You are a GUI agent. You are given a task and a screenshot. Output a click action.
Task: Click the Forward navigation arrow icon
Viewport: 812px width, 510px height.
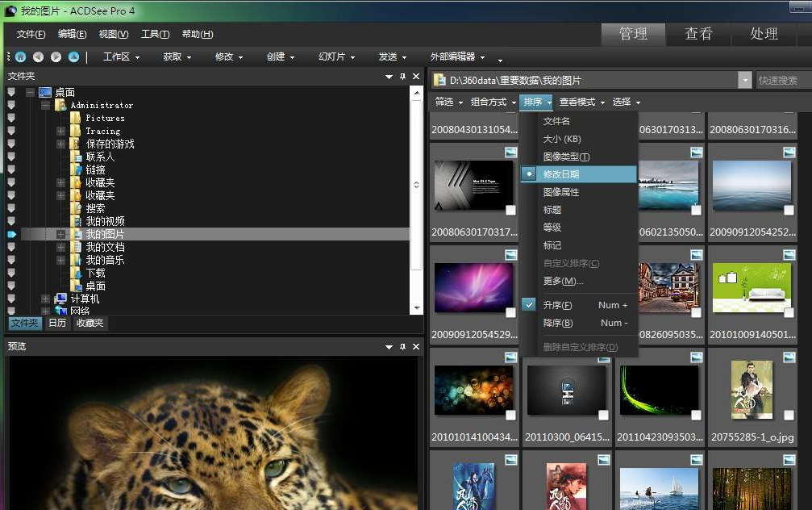tap(56, 56)
